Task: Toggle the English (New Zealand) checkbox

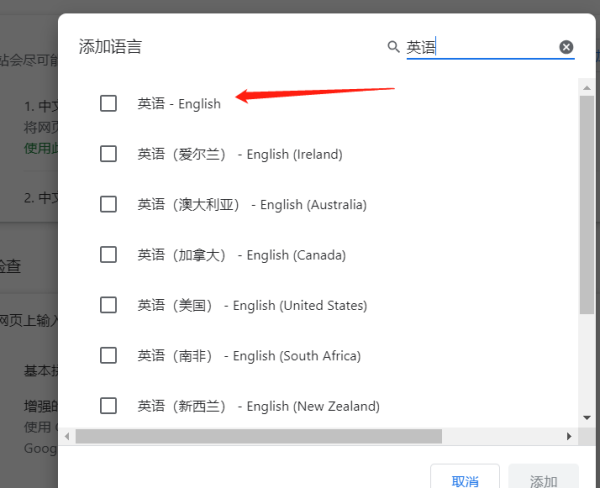Action: pyautogui.click(x=108, y=406)
